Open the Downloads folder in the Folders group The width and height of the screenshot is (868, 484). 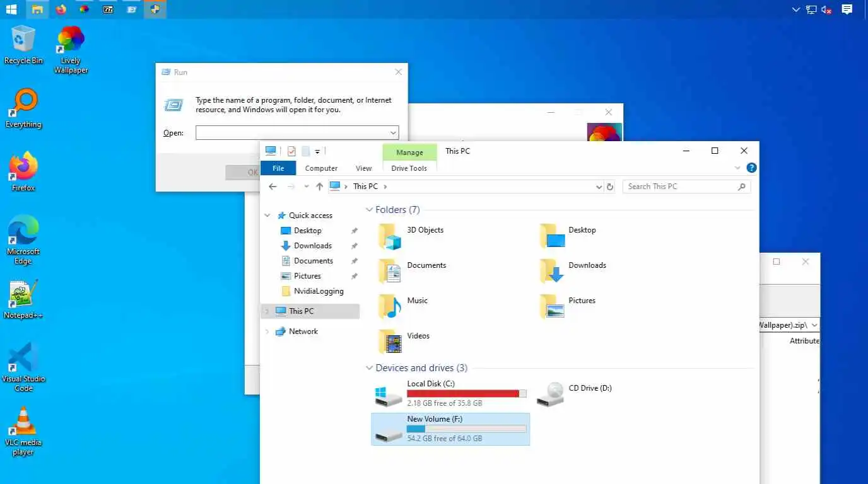(573, 270)
